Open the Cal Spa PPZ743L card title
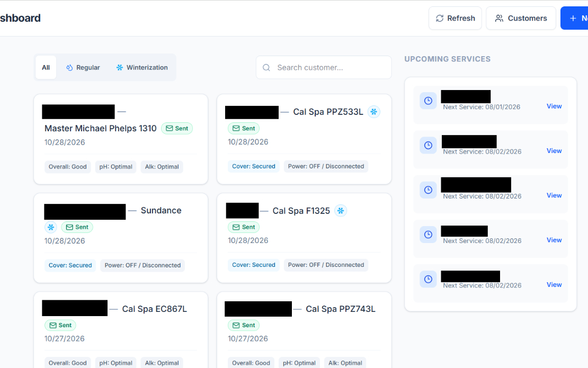 (341, 309)
